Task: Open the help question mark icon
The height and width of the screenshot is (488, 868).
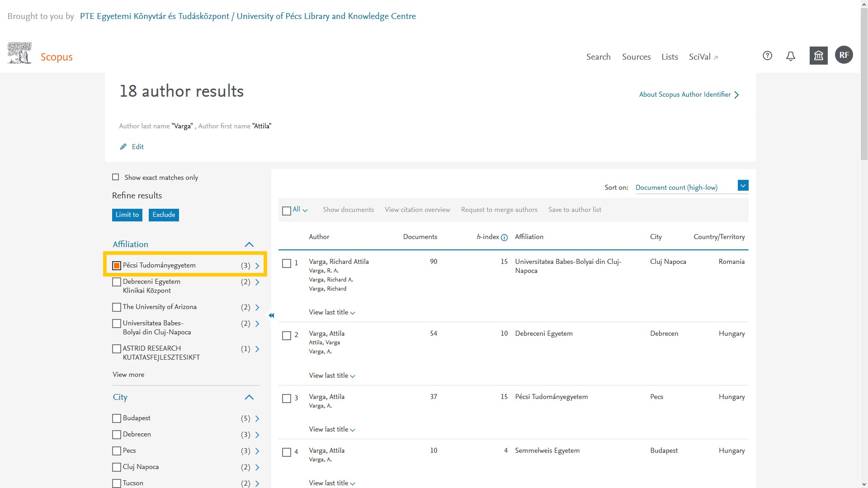Action: (767, 56)
